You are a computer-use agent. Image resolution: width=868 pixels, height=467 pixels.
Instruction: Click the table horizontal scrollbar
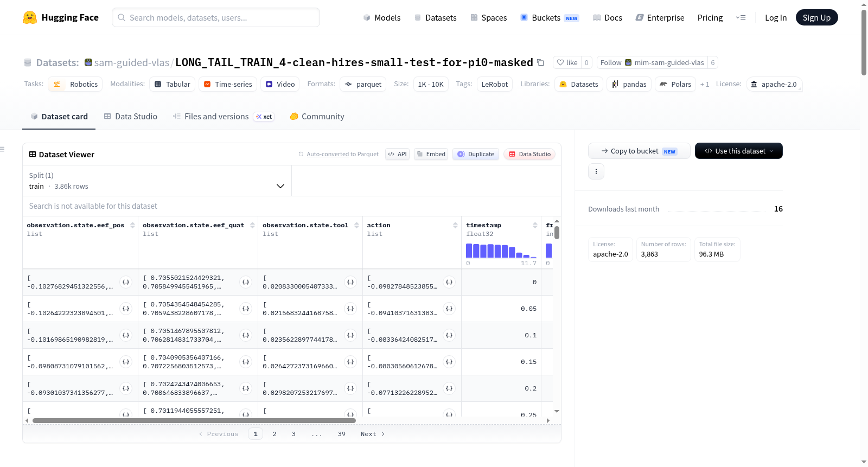click(194, 420)
